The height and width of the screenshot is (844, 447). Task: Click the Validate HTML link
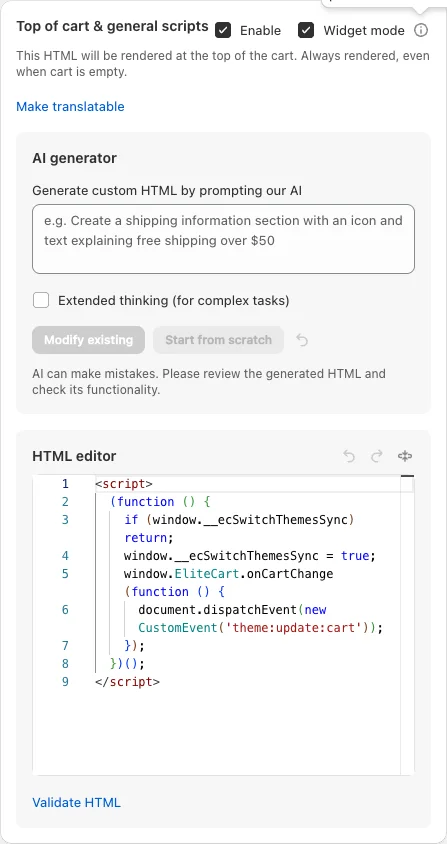coord(76,803)
